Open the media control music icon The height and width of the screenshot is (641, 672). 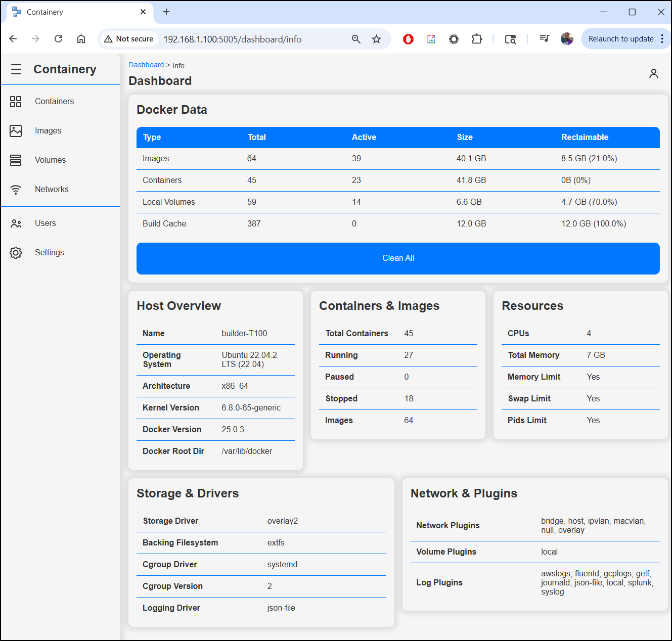point(544,38)
